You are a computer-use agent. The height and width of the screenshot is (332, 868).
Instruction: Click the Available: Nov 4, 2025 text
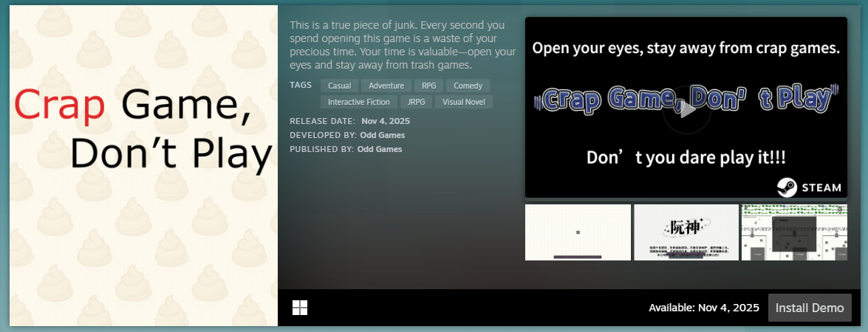tap(705, 308)
